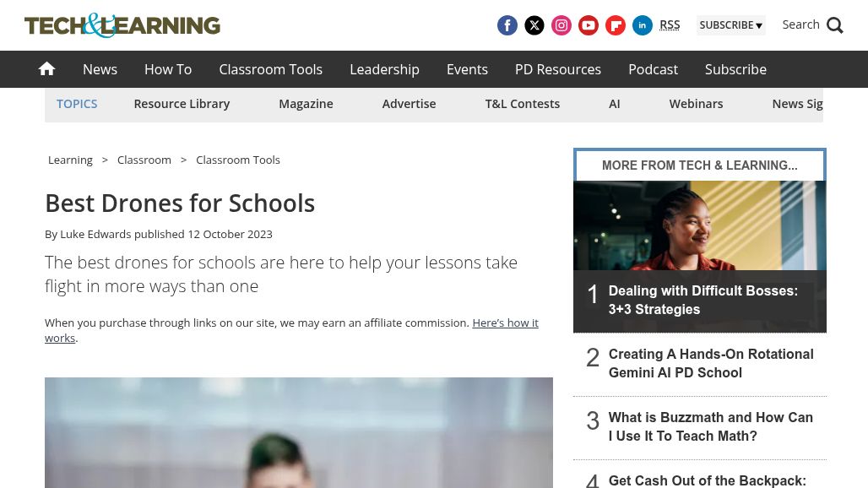The height and width of the screenshot is (488, 868).
Task: Open the LinkedIn social icon
Action: [x=643, y=25]
